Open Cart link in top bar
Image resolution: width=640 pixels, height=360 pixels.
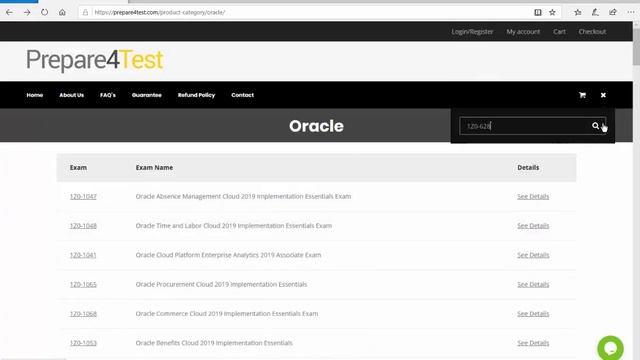559,31
